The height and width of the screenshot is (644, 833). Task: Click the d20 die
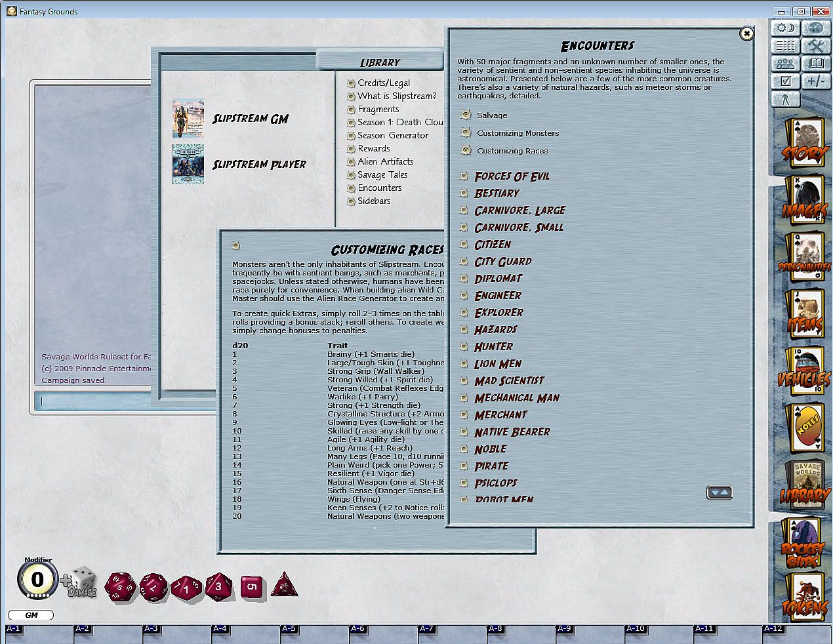coord(121,587)
